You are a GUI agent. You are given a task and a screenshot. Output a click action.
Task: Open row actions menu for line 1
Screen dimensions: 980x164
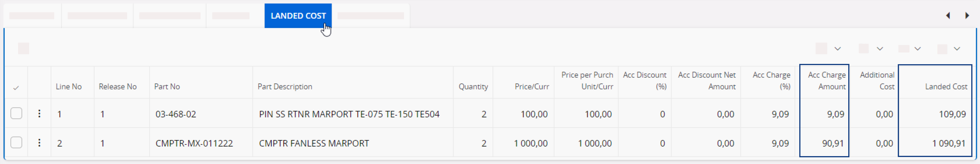39,114
